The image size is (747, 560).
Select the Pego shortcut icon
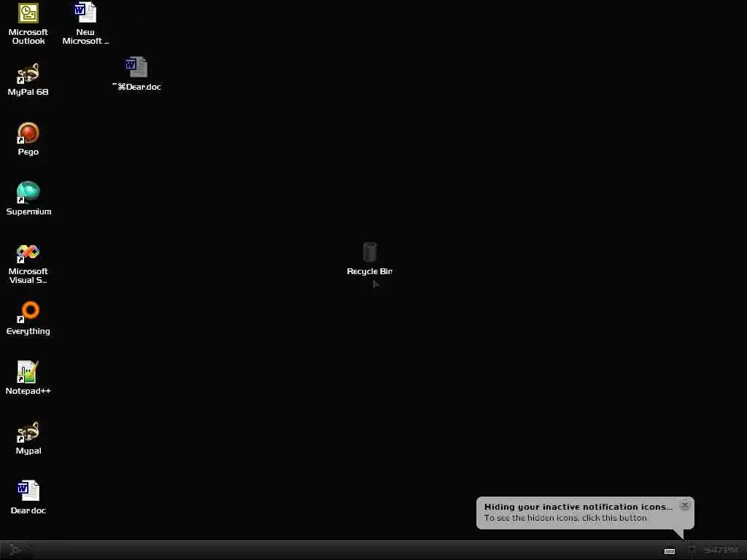click(x=28, y=139)
